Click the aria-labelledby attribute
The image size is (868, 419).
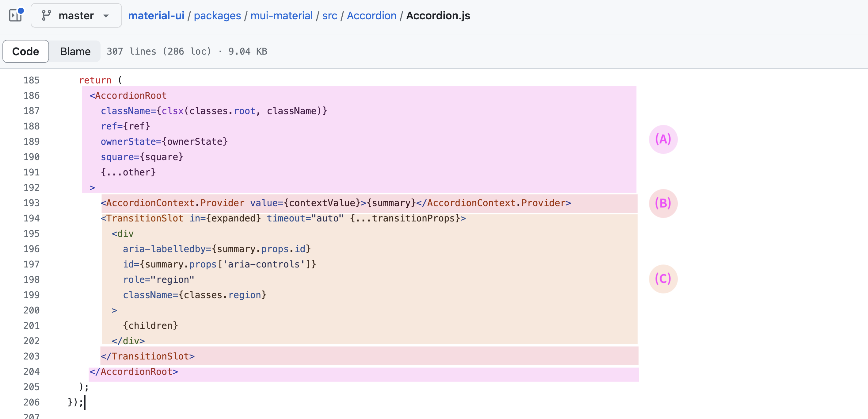(x=217, y=249)
